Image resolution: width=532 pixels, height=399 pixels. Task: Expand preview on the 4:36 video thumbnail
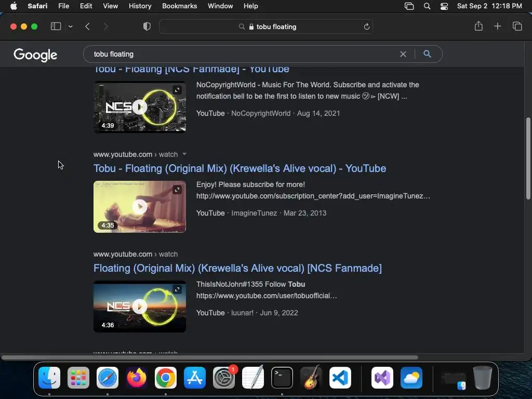[177, 289]
